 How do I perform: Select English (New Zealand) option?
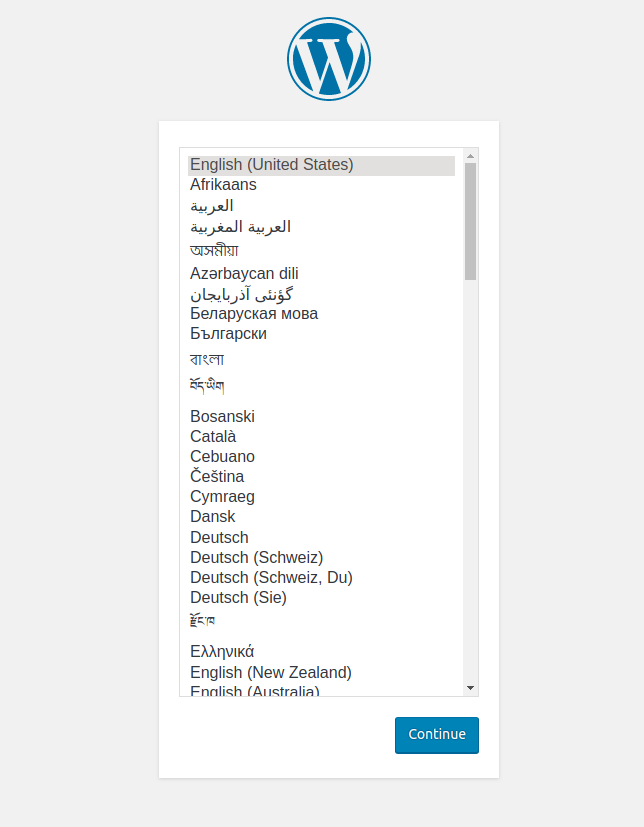(x=271, y=672)
